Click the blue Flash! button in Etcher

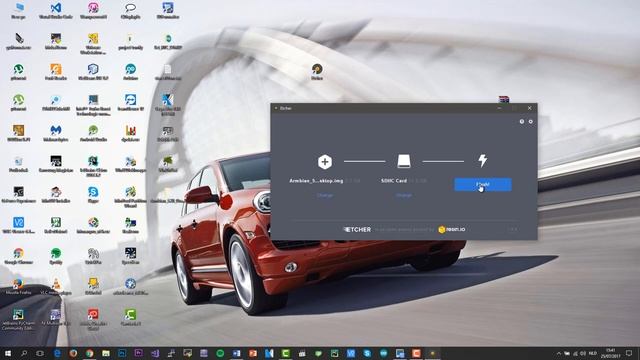click(483, 184)
